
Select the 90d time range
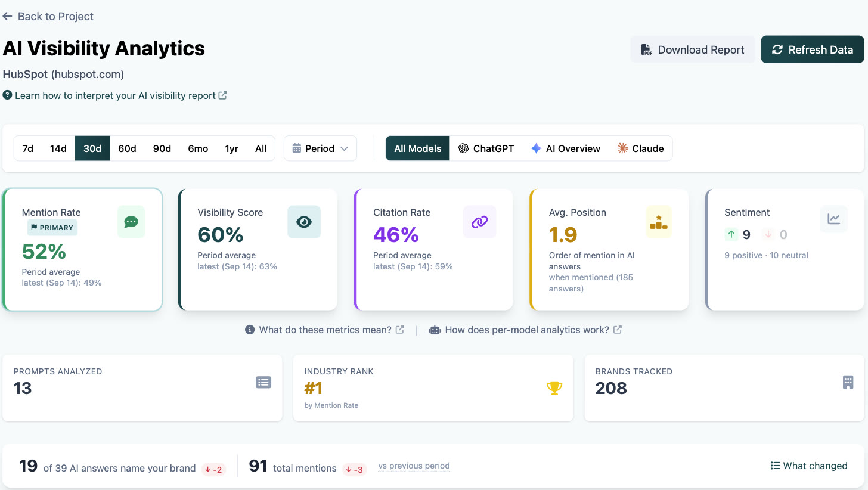(x=162, y=148)
